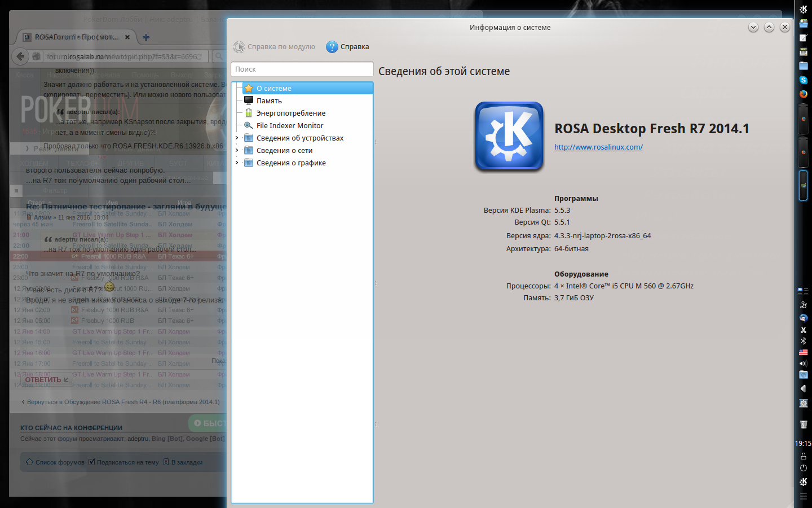Image resolution: width=812 pixels, height=508 pixels.
Task: Open the blue folder launcher in side panel
Action: click(x=804, y=66)
